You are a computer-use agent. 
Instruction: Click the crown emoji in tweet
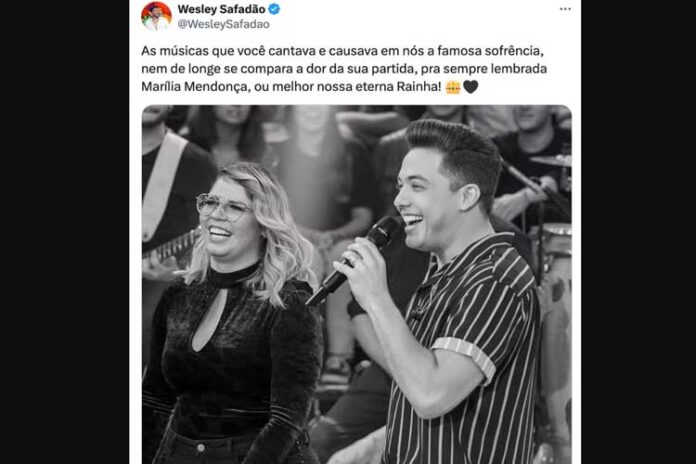(453, 87)
